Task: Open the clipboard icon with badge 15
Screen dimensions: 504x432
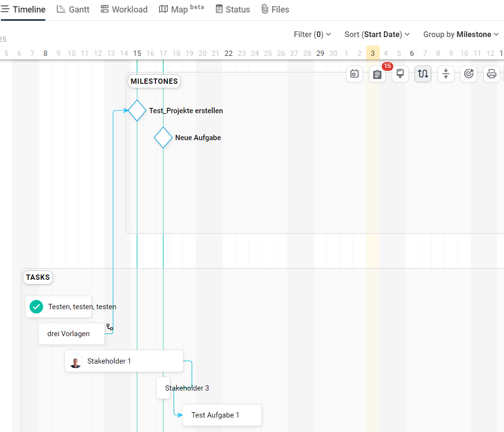Action: coord(377,74)
